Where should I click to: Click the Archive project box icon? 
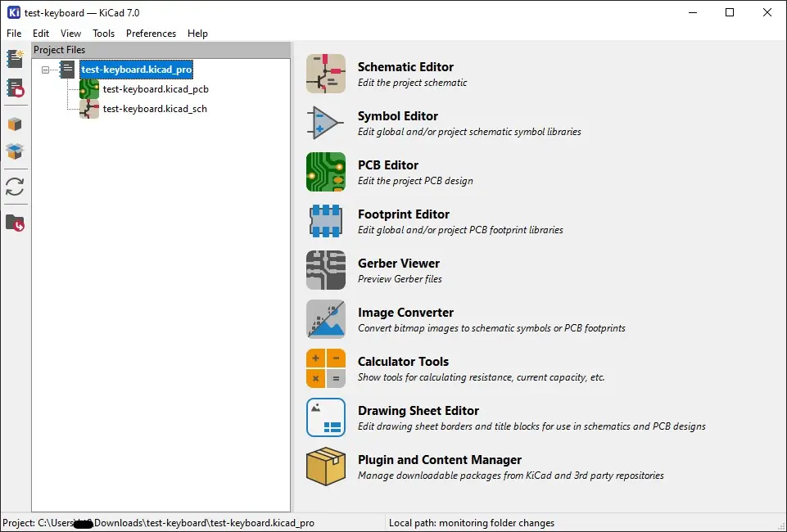[x=15, y=124]
